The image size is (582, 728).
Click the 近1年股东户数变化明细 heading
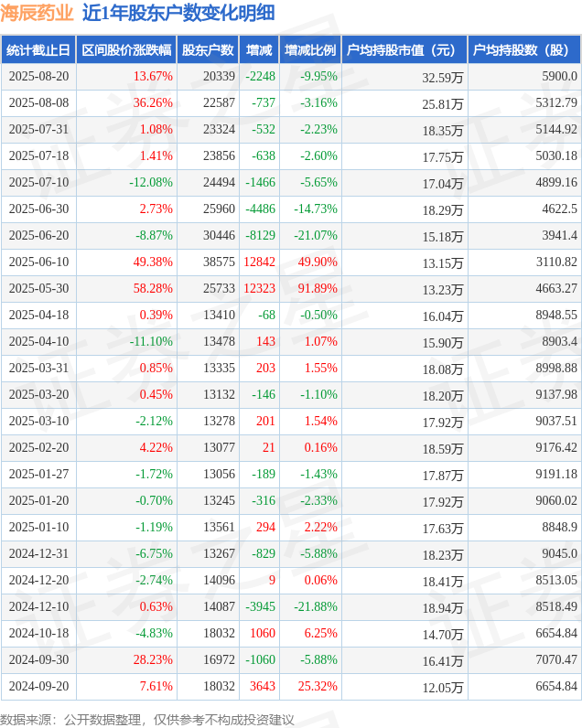point(178,13)
